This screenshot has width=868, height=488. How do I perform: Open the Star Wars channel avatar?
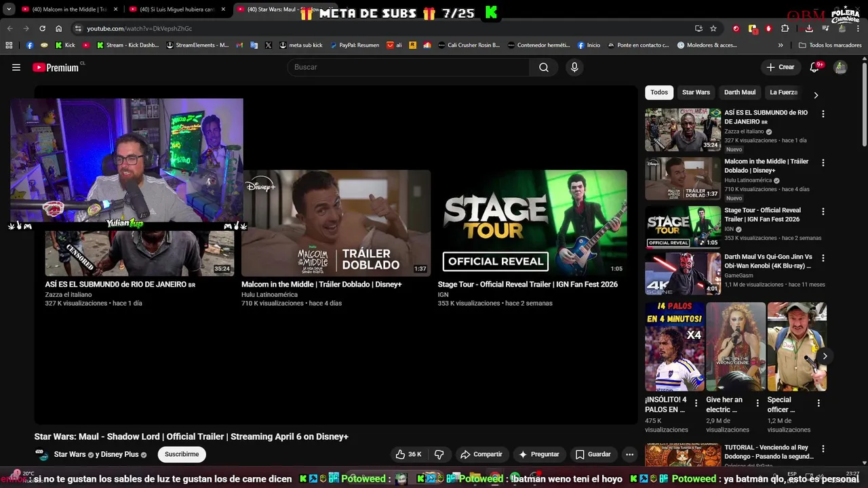(42, 454)
